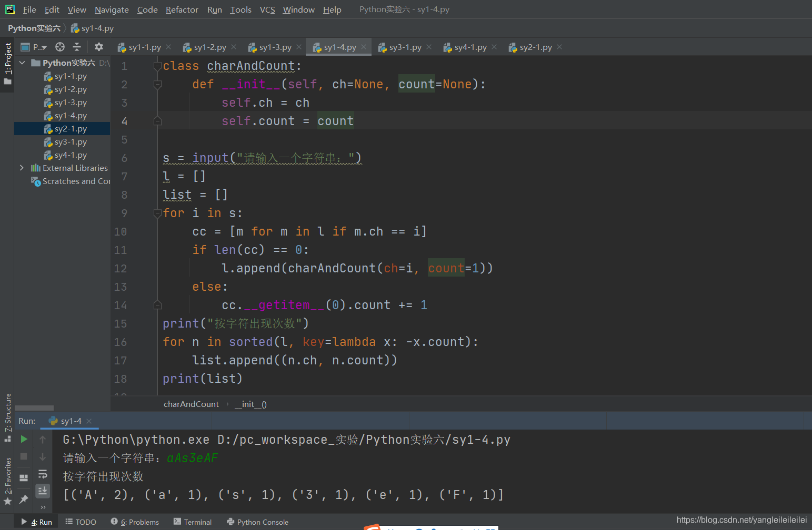Screen dimensions: 812x530
Task: Close the sy1-4 run tab
Action: pos(89,421)
